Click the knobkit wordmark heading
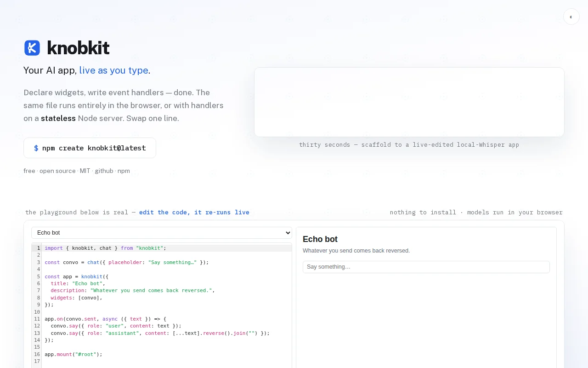The width and height of the screenshot is (588, 368). (x=78, y=48)
